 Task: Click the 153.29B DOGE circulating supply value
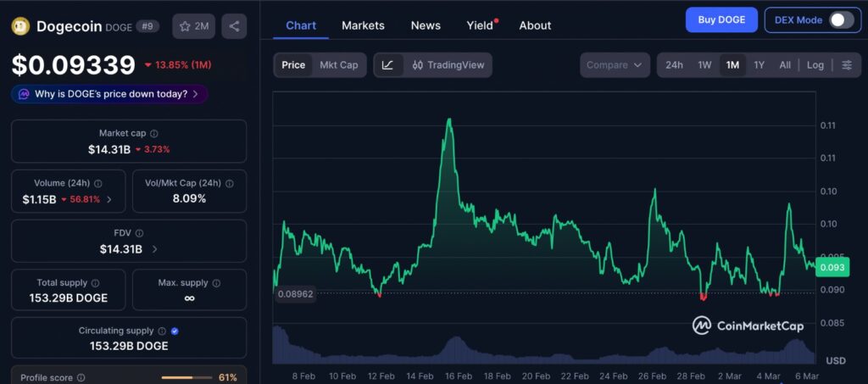[x=129, y=347]
